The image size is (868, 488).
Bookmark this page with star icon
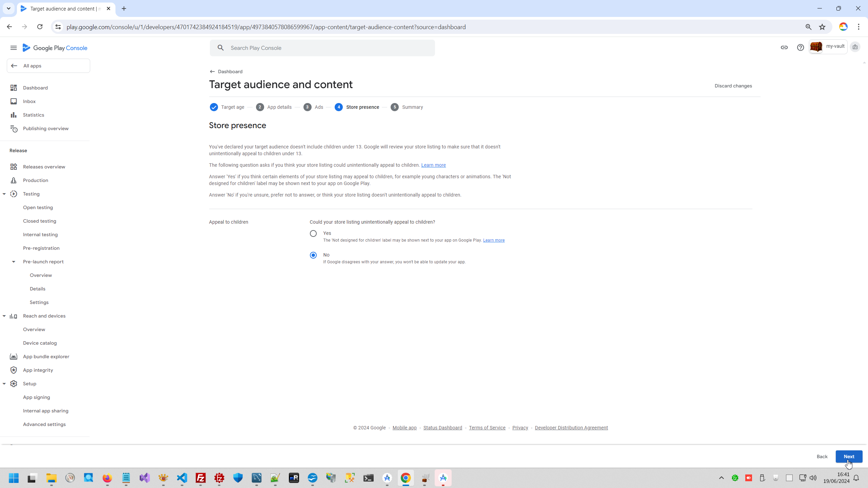pos(822,27)
